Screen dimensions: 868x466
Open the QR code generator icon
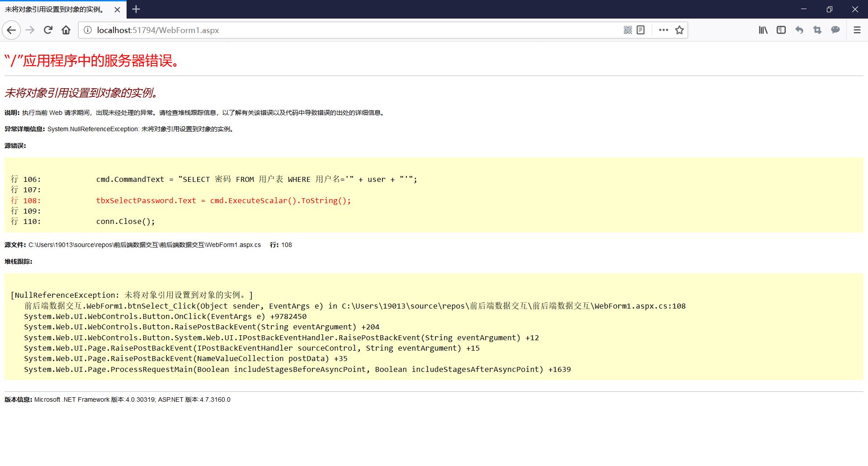click(628, 30)
